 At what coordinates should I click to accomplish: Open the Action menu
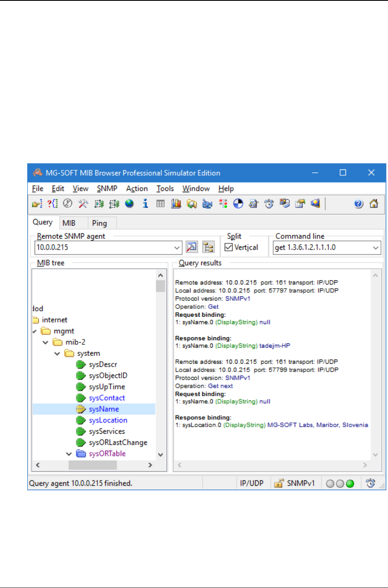137,188
